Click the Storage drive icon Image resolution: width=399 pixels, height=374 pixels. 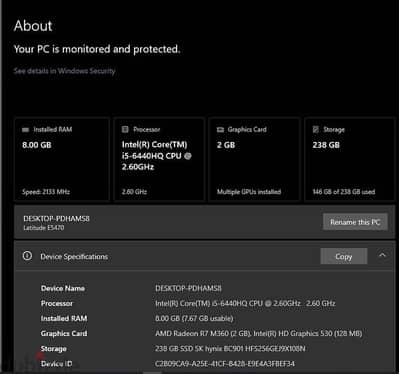[316, 129]
